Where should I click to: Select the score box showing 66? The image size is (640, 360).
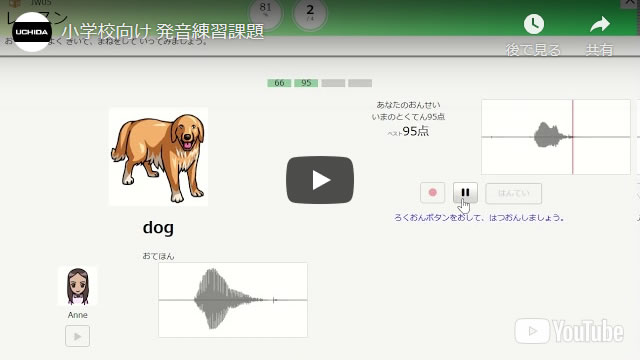coord(279,83)
